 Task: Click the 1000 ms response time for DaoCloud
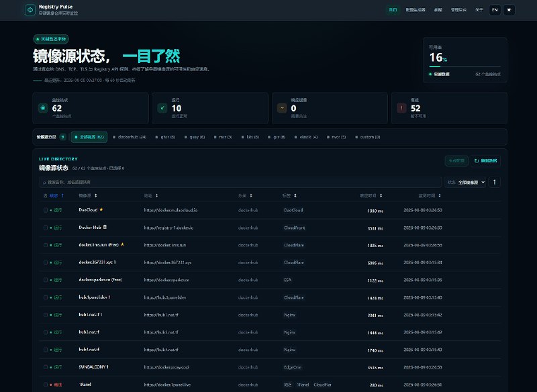375,211
